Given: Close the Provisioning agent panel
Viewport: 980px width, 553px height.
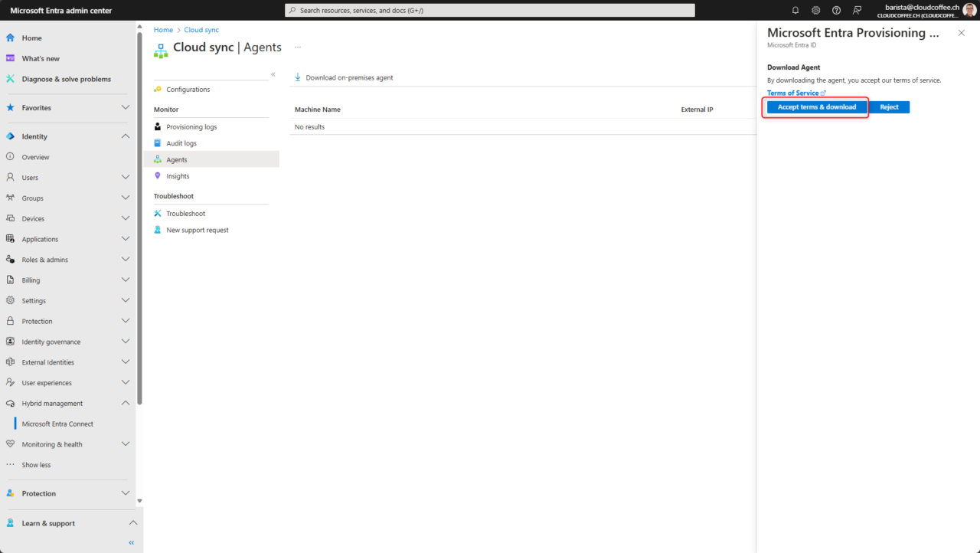Looking at the screenshot, I should point(962,33).
